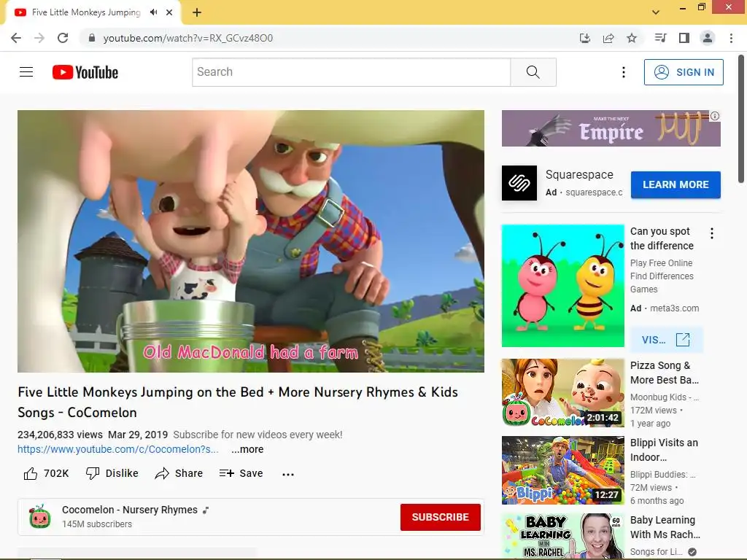Image resolution: width=747 pixels, height=560 pixels.
Task: Open the ad info icon on banner
Action: coord(715,116)
